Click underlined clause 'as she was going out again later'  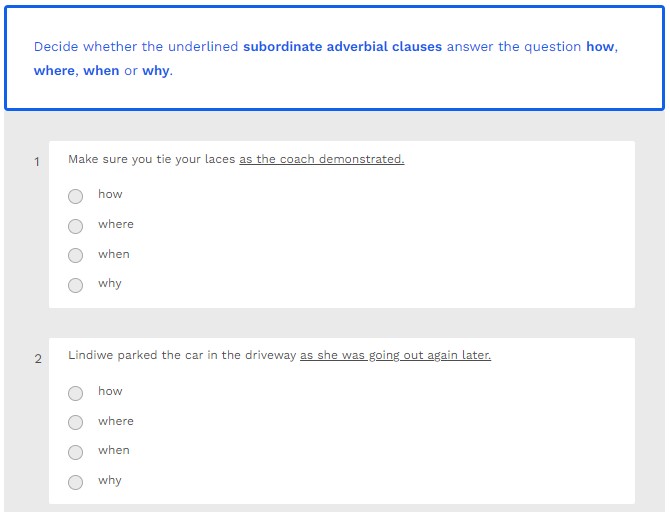point(395,355)
